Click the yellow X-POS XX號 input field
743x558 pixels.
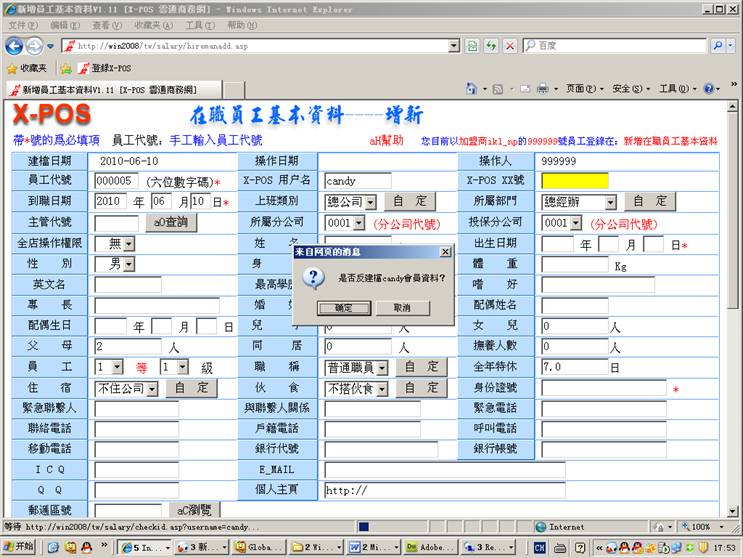pyautogui.click(x=574, y=181)
